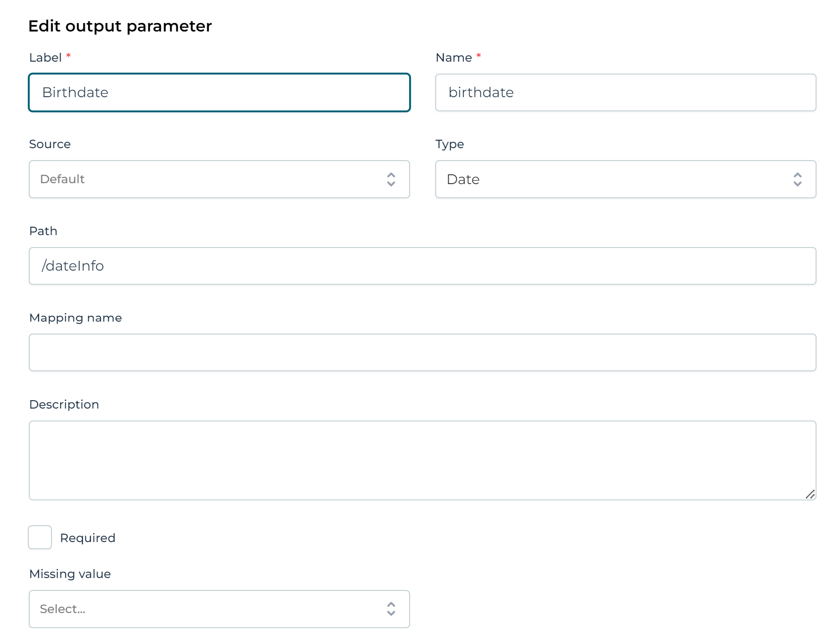Click the red asterisk beside Name
Screen dimensions: 840x641
(x=478, y=56)
